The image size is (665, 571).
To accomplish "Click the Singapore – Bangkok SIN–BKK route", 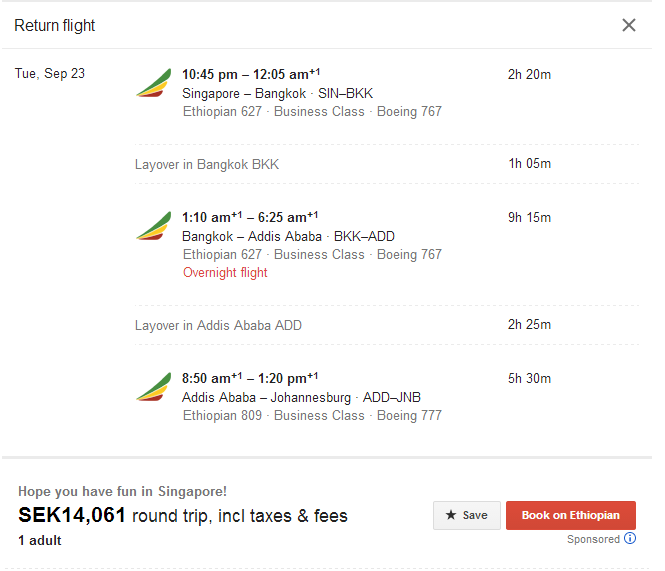I will tap(277, 93).
